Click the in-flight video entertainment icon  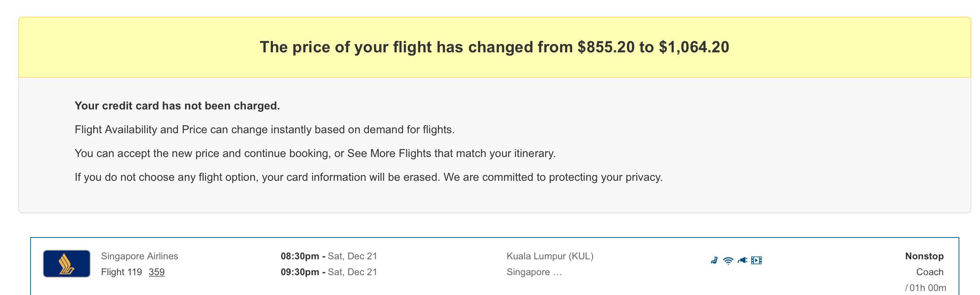pos(756,261)
